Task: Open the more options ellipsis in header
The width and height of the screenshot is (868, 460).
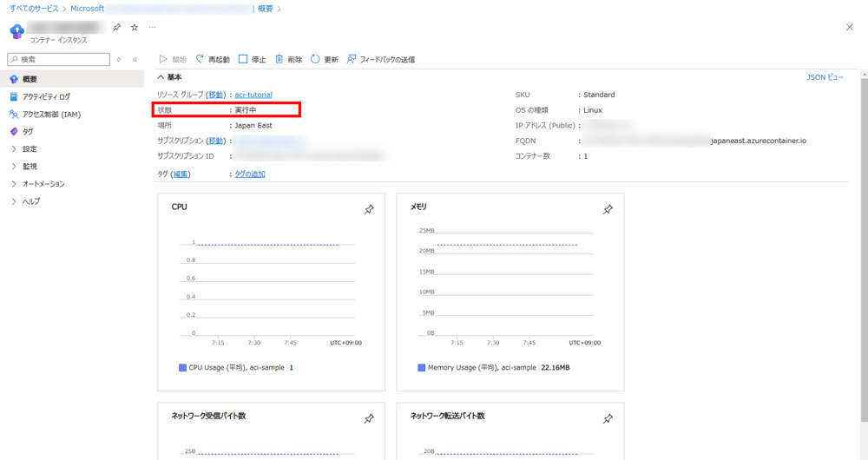Action: pos(152,27)
